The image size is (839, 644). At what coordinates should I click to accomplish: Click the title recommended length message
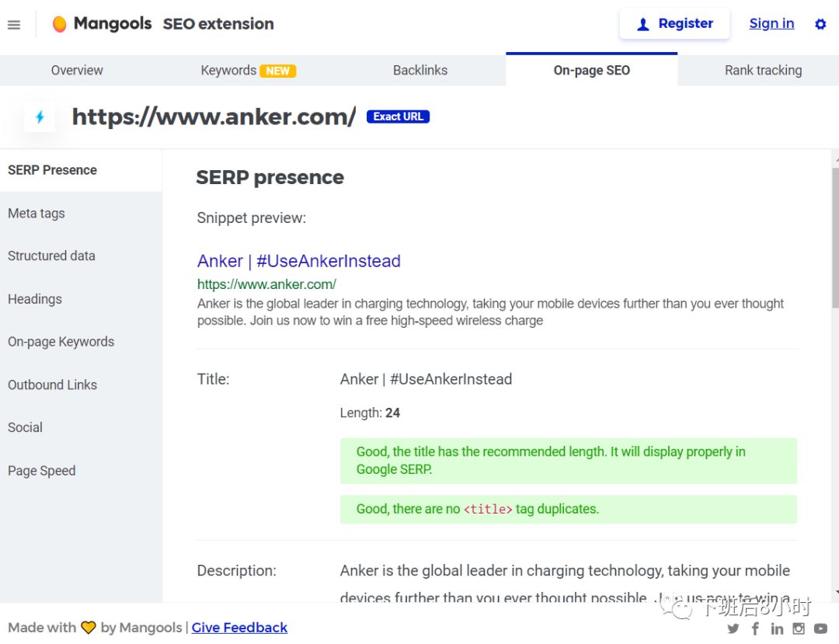click(568, 461)
